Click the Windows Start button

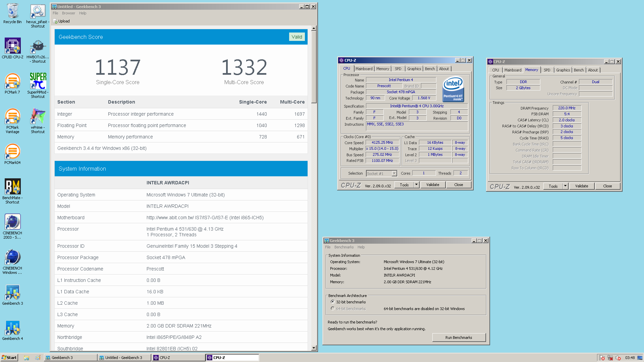coord(9,358)
